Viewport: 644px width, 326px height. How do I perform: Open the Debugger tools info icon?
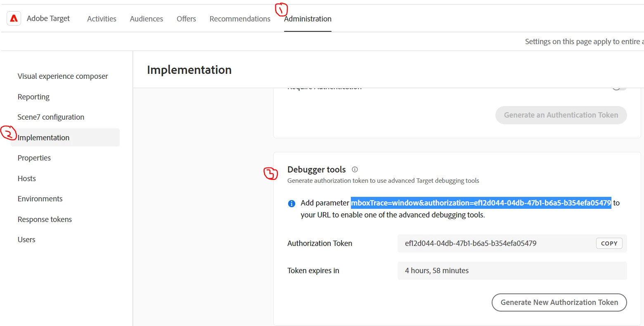(355, 169)
